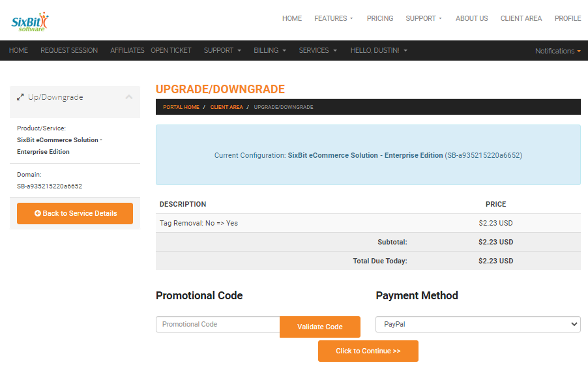Click CLIENT AREA breadcrumb link
This screenshot has height=369, width=588.
tap(226, 107)
